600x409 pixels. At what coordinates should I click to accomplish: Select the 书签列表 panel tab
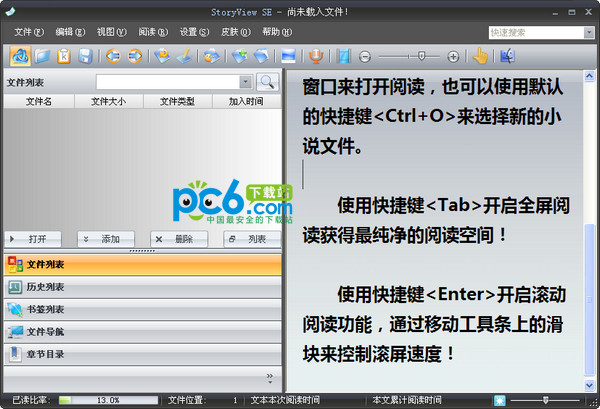[x=143, y=310]
